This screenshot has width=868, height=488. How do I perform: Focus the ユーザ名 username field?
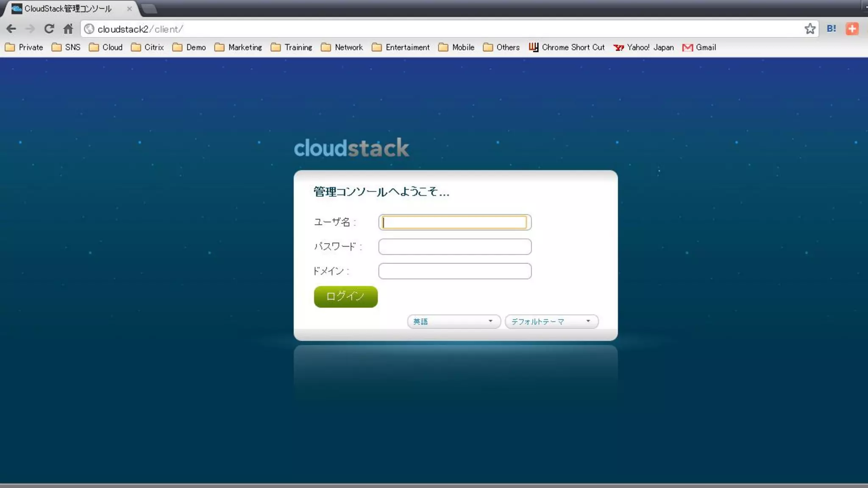tap(454, 222)
